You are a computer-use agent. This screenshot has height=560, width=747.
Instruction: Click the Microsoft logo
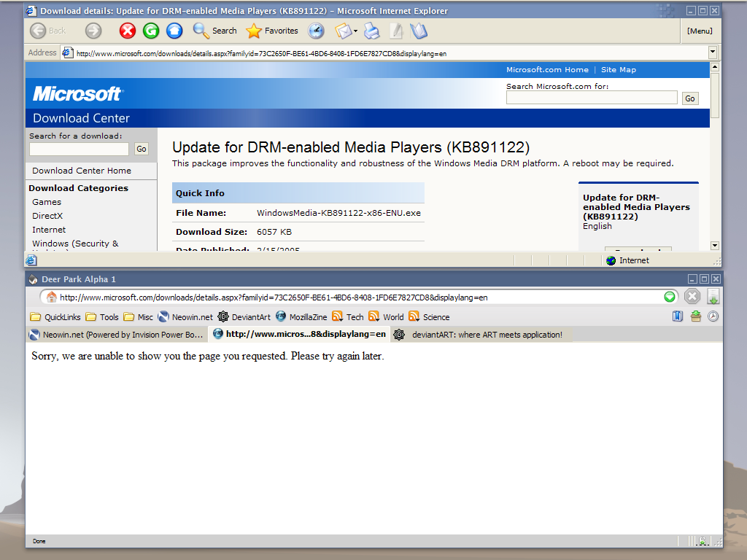coord(78,93)
